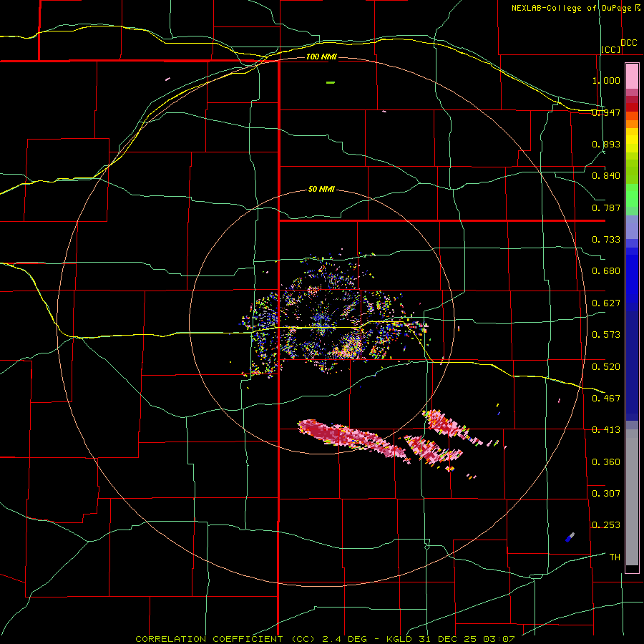Screen dimensions: 644x644
Task: Click the 0.413 color scale value
Action: [606, 429]
